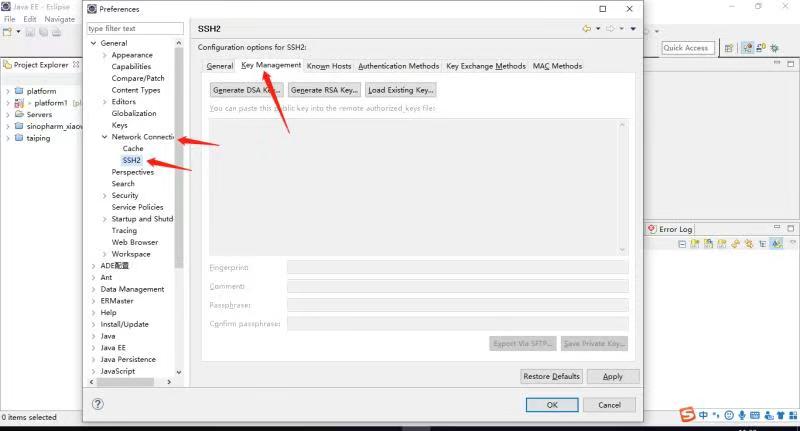Select Cache under Network Connections
Screen dimensions: 800x431
(x=133, y=148)
